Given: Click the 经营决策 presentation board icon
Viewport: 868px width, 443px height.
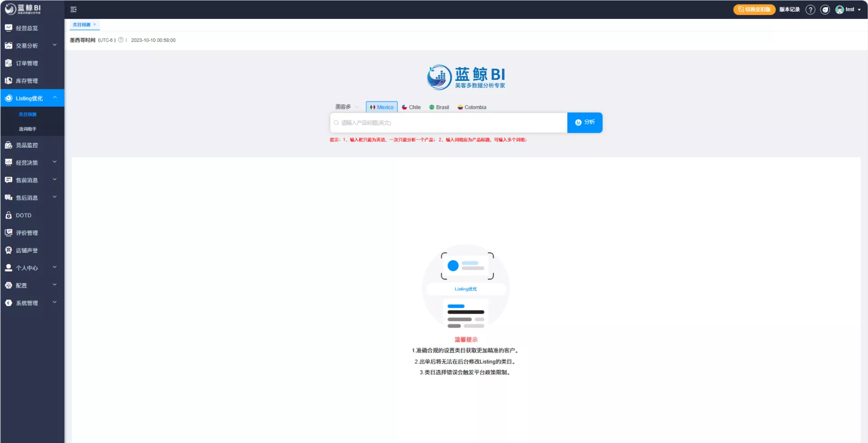Looking at the screenshot, I should [9, 163].
